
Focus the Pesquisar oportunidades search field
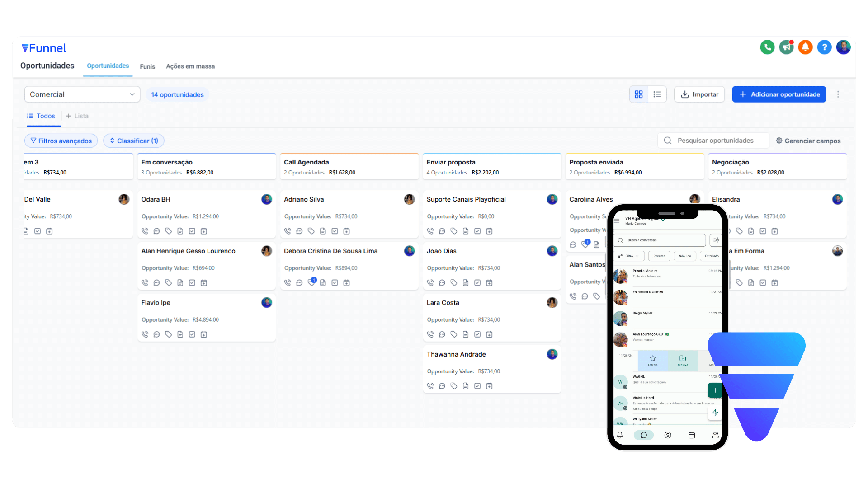coord(715,141)
